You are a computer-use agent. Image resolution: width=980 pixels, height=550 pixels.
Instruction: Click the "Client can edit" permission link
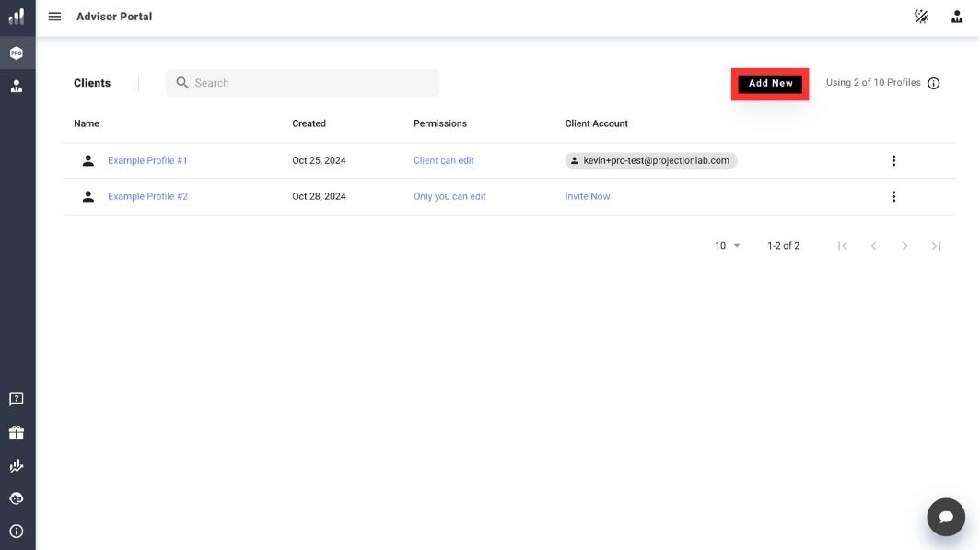444,160
